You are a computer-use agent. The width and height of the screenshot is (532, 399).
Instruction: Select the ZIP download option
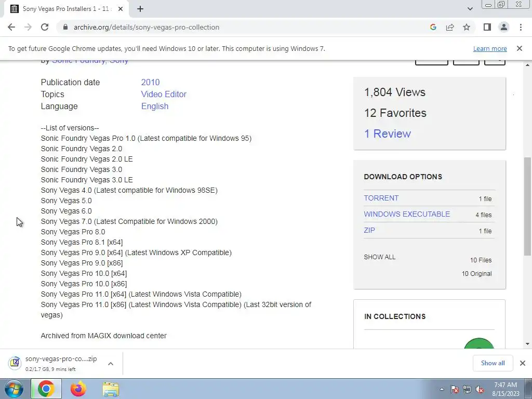(369, 230)
